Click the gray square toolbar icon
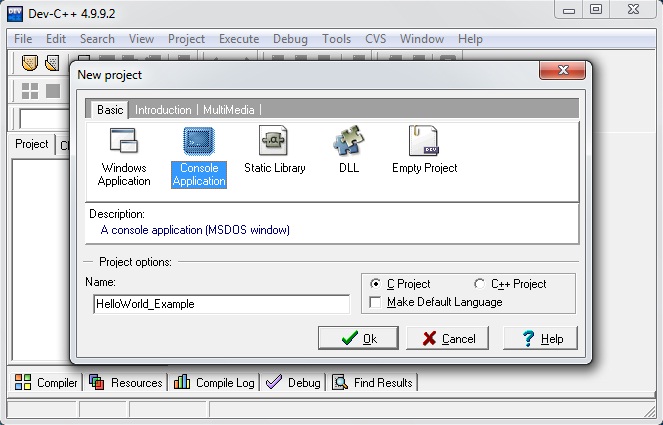The width and height of the screenshot is (663, 425). [53, 90]
